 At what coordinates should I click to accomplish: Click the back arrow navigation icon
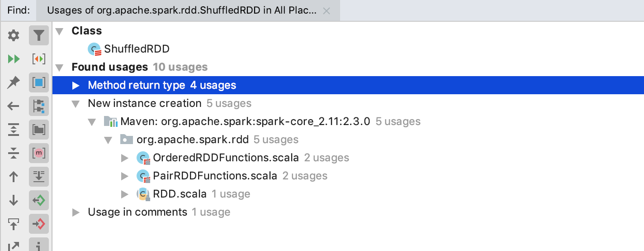coord(14,106)
